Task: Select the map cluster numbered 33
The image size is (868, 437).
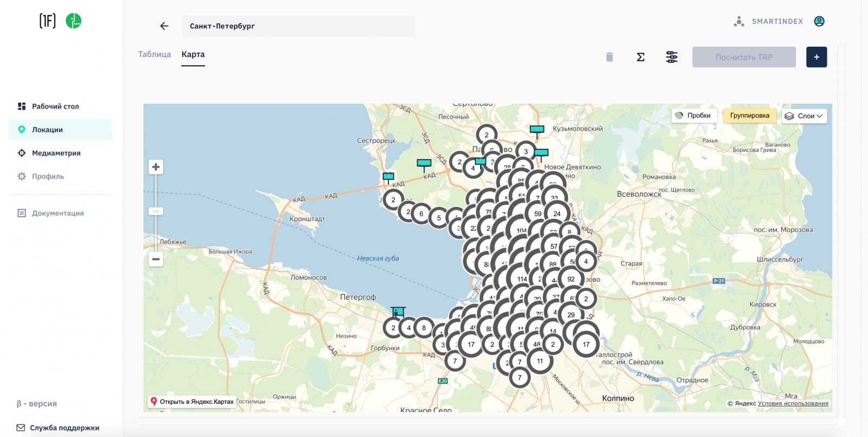Action: 554,198
